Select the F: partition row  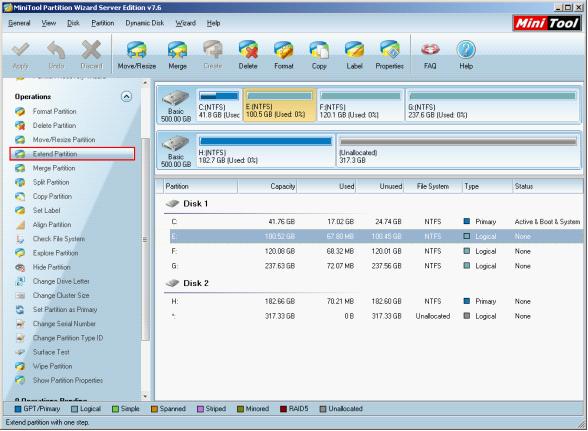tap(376, 251)
